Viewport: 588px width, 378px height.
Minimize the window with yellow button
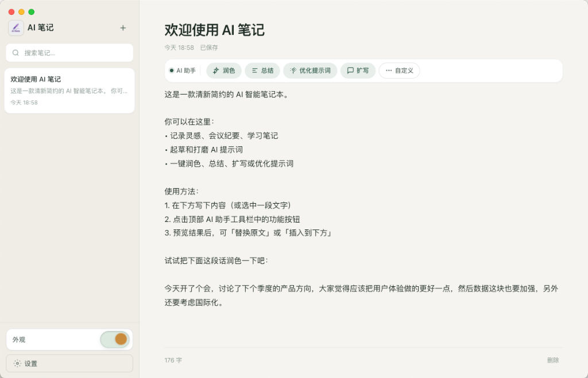(x=21, y=12)
